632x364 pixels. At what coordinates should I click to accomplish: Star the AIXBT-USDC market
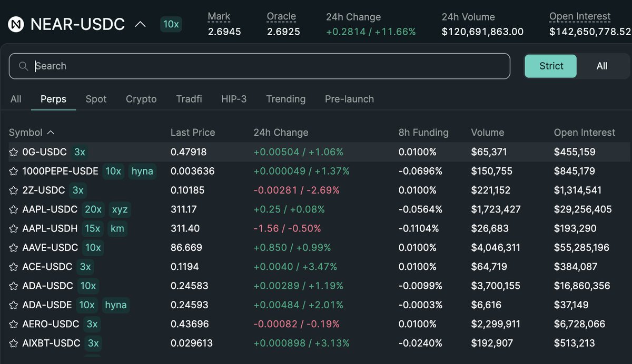pos(14,343)
